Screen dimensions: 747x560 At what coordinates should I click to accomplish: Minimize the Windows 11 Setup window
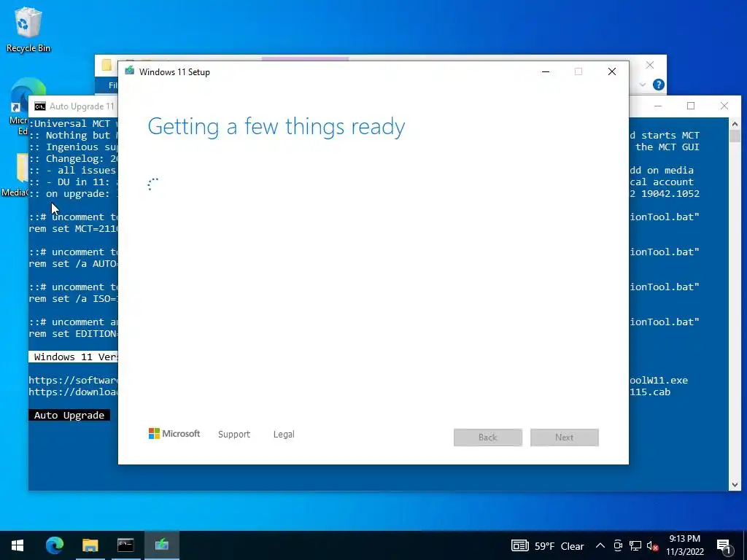tap(546, 72)
